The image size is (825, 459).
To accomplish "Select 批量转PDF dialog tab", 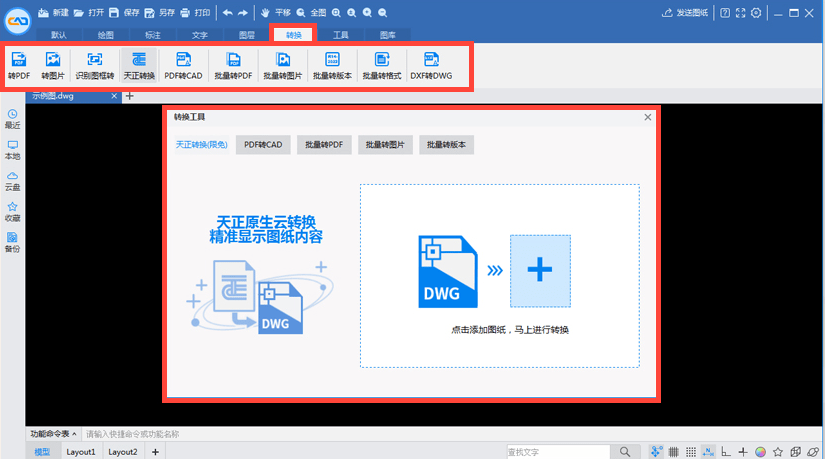I will (324, 145).
